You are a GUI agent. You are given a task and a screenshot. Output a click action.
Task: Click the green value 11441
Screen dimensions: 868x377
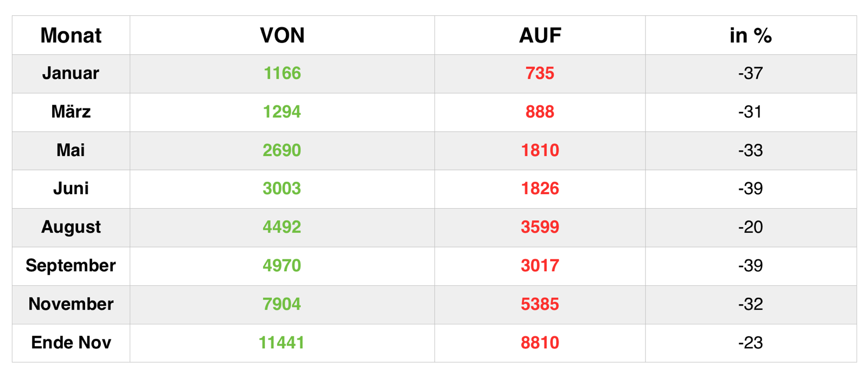pos(282,343)
